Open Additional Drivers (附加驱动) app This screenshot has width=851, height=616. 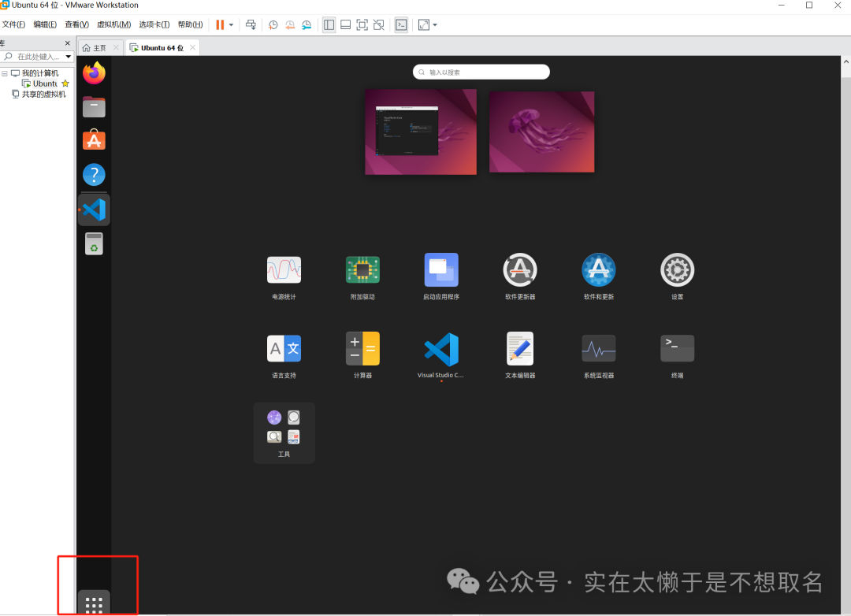(362, 270)
